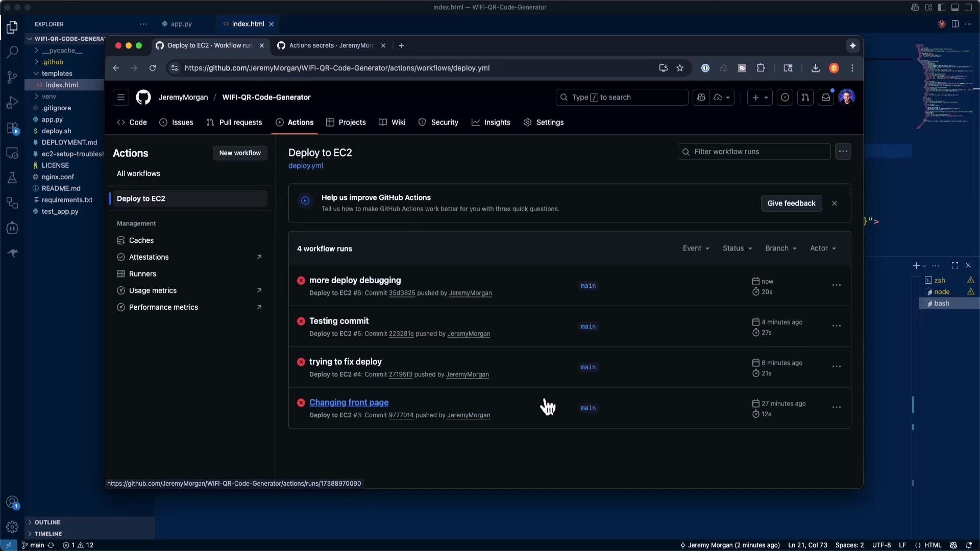Open the Status filter dropdown
This screenshot has height=551, width=980.
[738, 248]
